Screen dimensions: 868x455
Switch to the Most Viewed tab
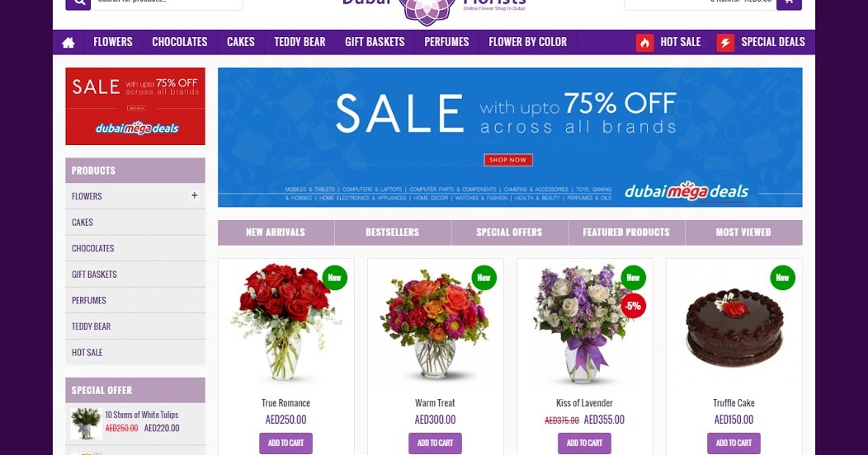pos(743,232)
